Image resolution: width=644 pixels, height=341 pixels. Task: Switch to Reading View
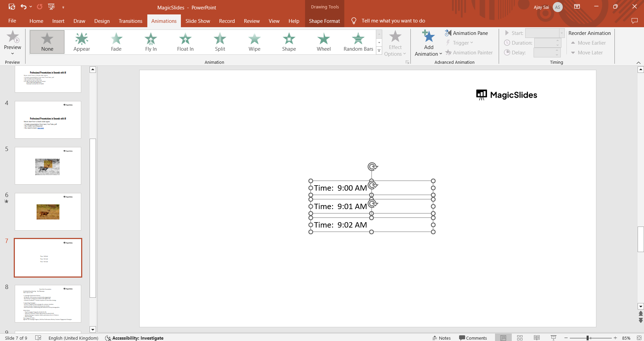pyautogui.click(x=537, y=338)
